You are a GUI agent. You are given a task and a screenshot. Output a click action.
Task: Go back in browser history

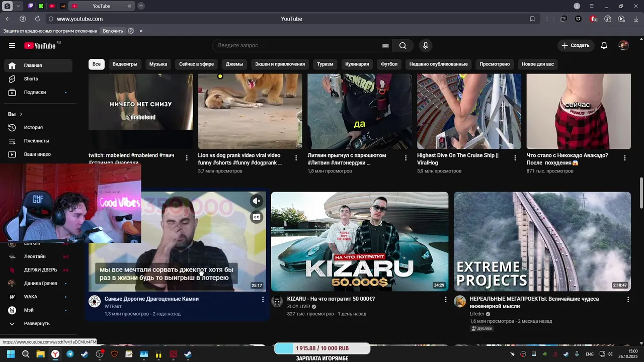tap(8, 19)
